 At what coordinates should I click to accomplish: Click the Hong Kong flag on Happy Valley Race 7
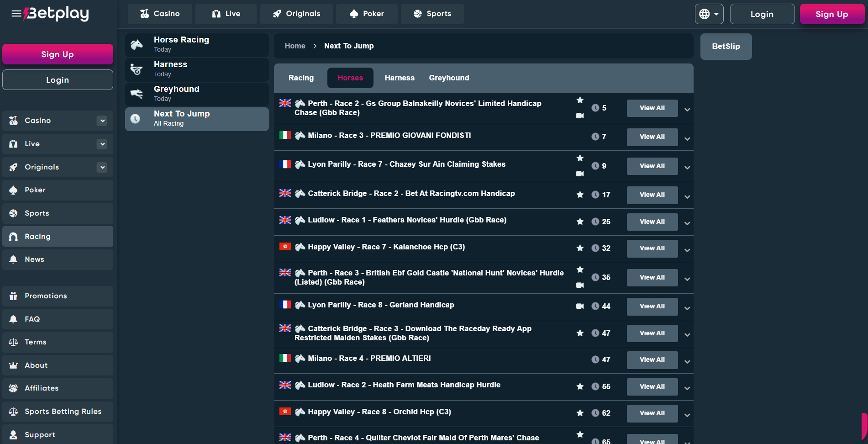[x=285, y=246]
